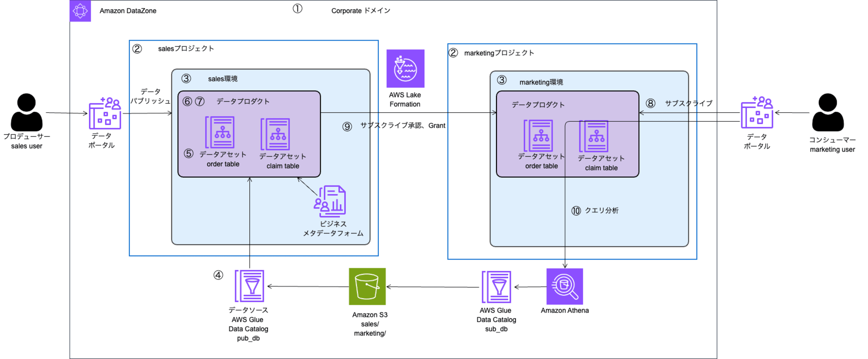Click the consumer marketing user silhouette

pyautogui.click(x=828, y=112)
